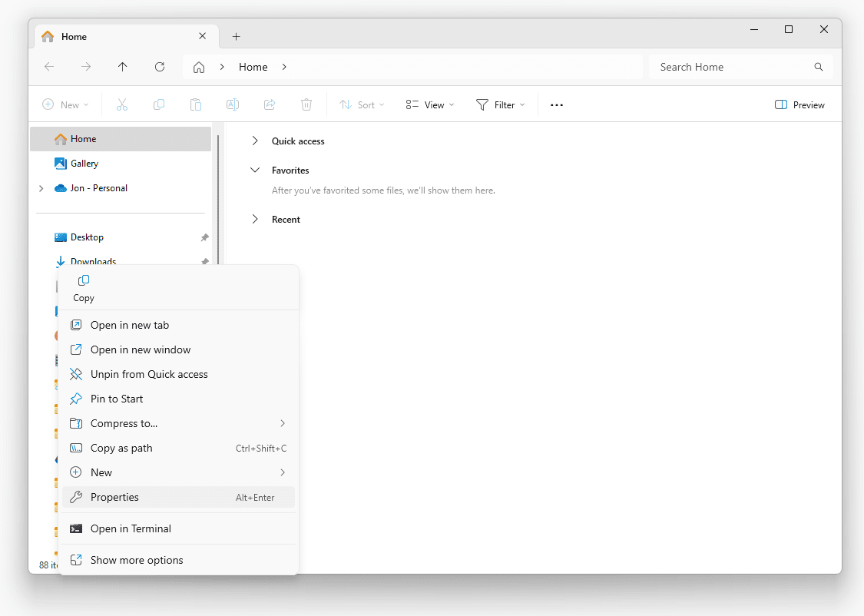The height and width of the screenshot is (616, 864).
Task: Select Properties from the context menu
Action: tap(114, 497)
